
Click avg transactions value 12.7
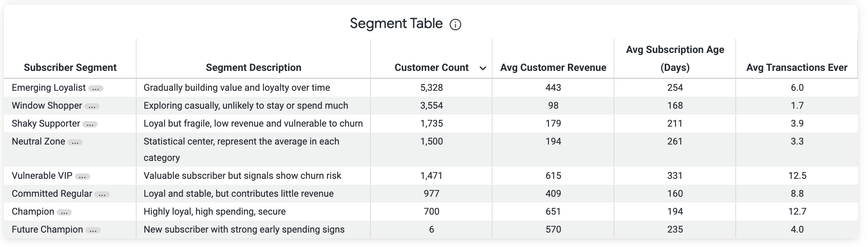click(x=797, y=212)
